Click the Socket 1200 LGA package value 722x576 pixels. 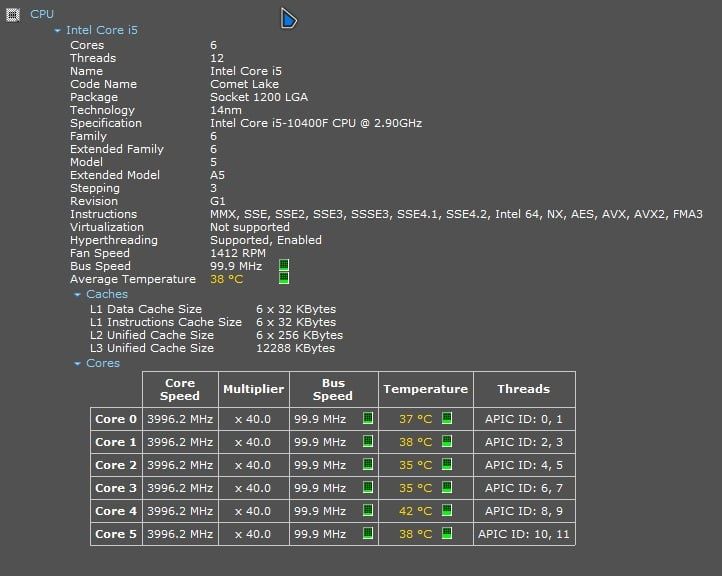(x=259, y=97)
